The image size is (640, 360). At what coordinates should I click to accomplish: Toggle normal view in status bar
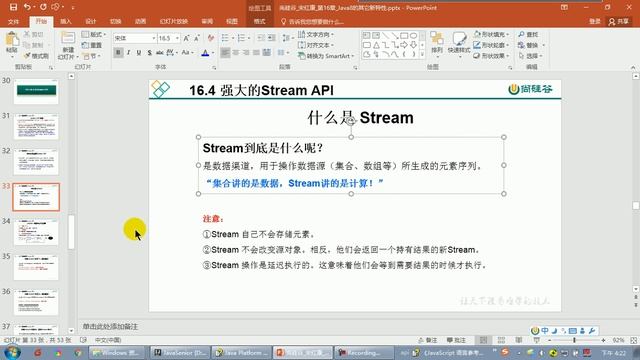click(484, 340)
